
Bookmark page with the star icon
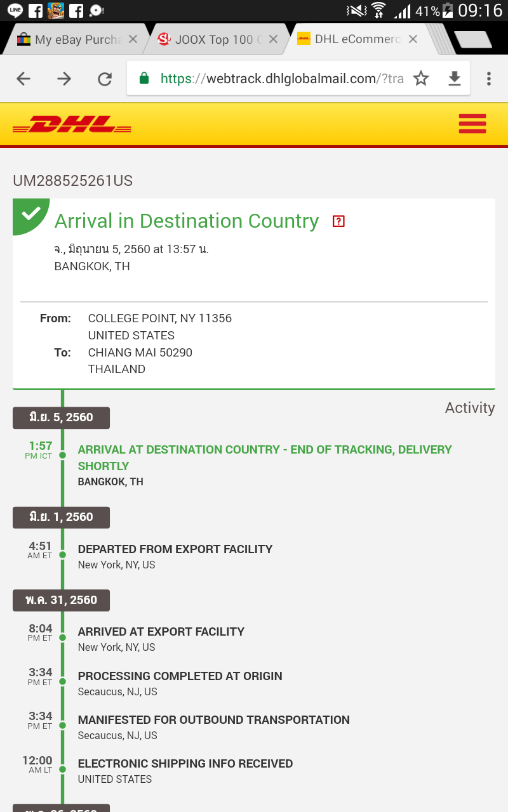click(x=421, y=79)
